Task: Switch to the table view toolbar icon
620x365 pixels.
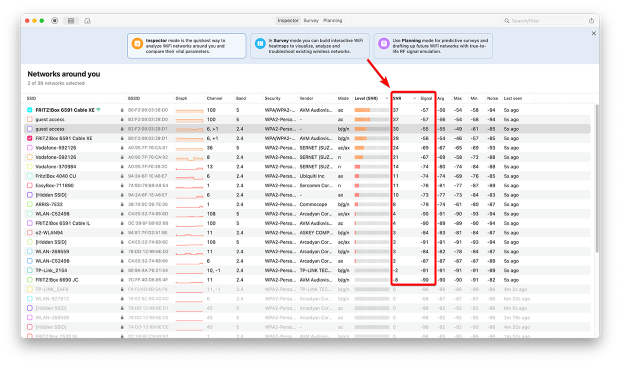Action: [x=71, y=21]
